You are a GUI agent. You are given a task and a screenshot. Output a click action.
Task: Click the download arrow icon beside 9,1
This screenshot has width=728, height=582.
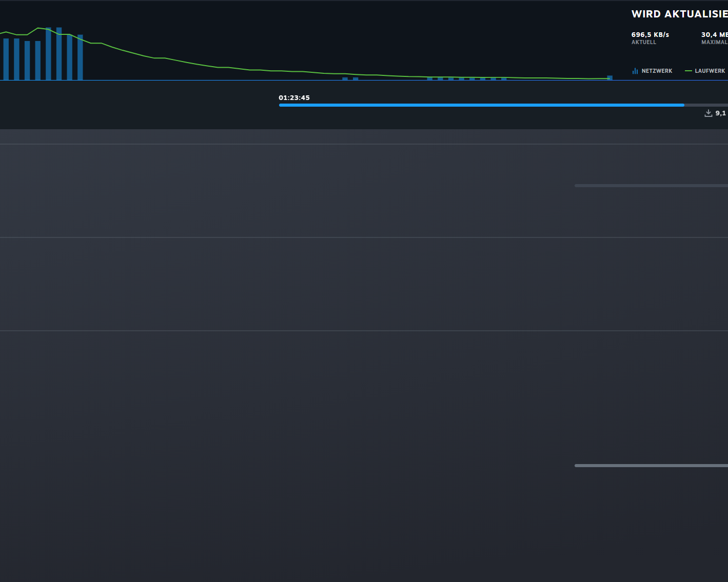tap(708, 113)
